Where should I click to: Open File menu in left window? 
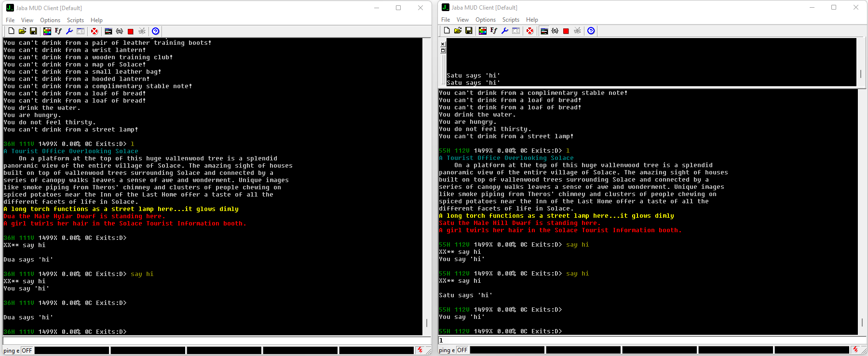(x=10, y=20)
